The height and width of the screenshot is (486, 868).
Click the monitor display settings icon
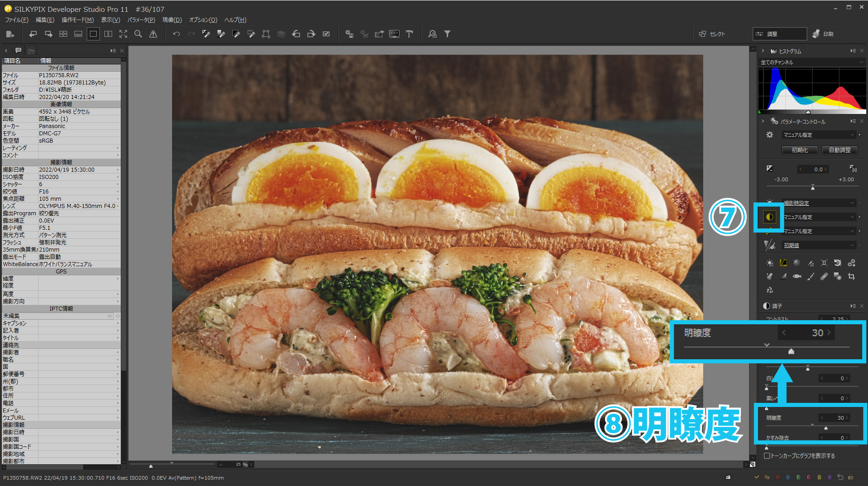coord(394,34)
